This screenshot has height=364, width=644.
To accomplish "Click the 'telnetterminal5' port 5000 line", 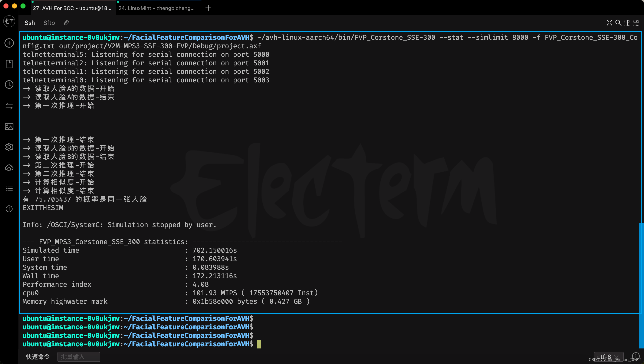I will tap(146, 54).
